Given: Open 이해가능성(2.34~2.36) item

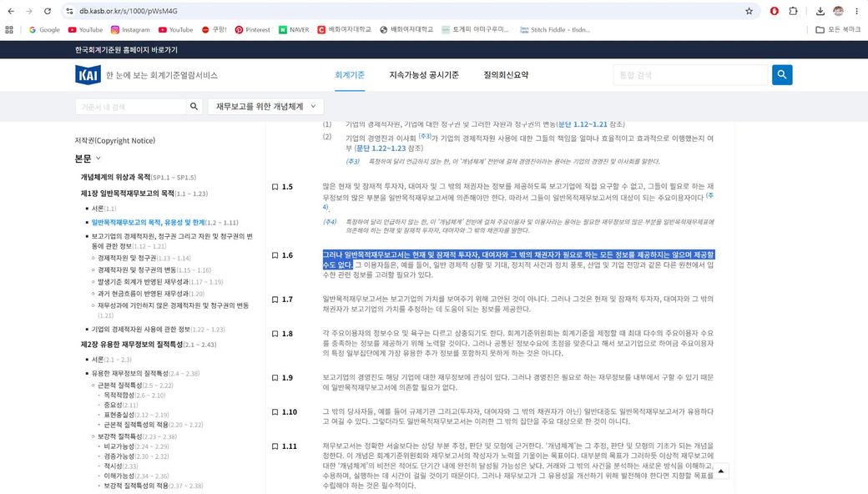Looking at the screenshot, I should 136,476.
